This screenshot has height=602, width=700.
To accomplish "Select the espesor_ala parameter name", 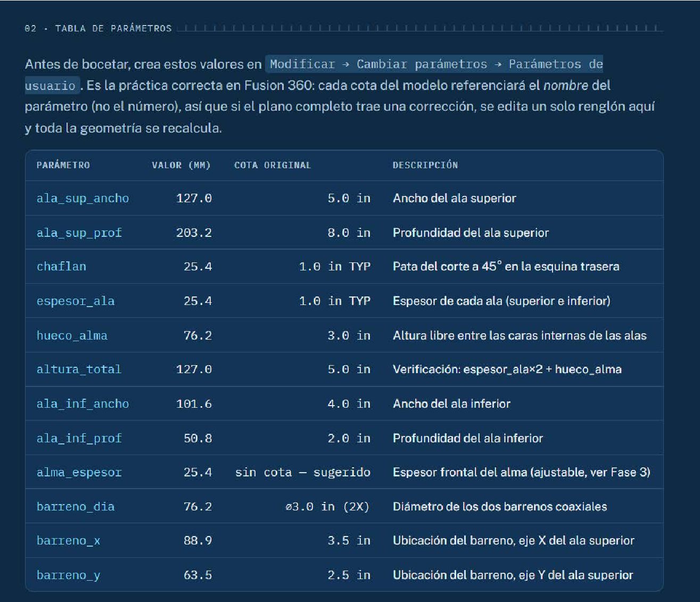I will point(76,301).
